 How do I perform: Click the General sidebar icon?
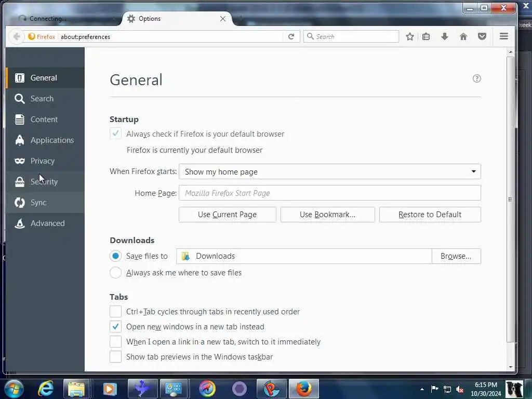(x=20, y=78)
